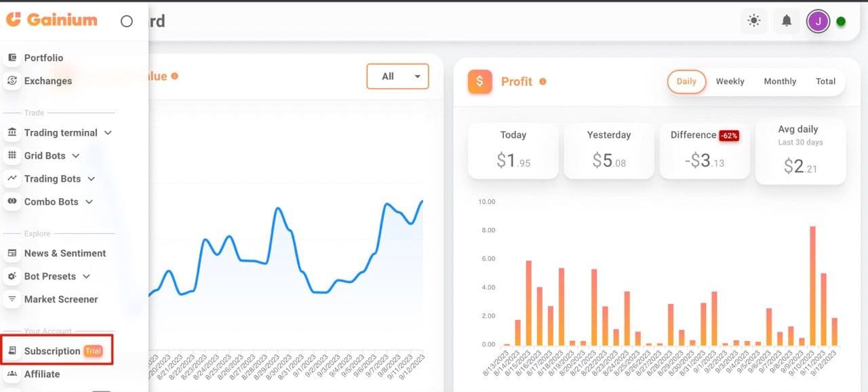This screenshot has width=868, height=392.
Task: Open the user avatar J menu
Action: pos(818,21)
